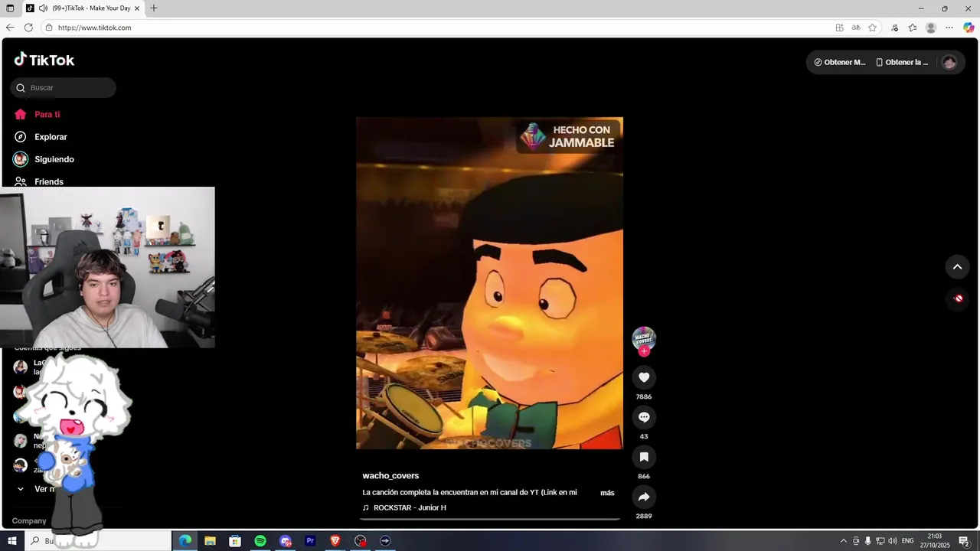Click browser back arrow
This screenshot has width=980, height=551.
pyautogui.click(x=10, y=28)
